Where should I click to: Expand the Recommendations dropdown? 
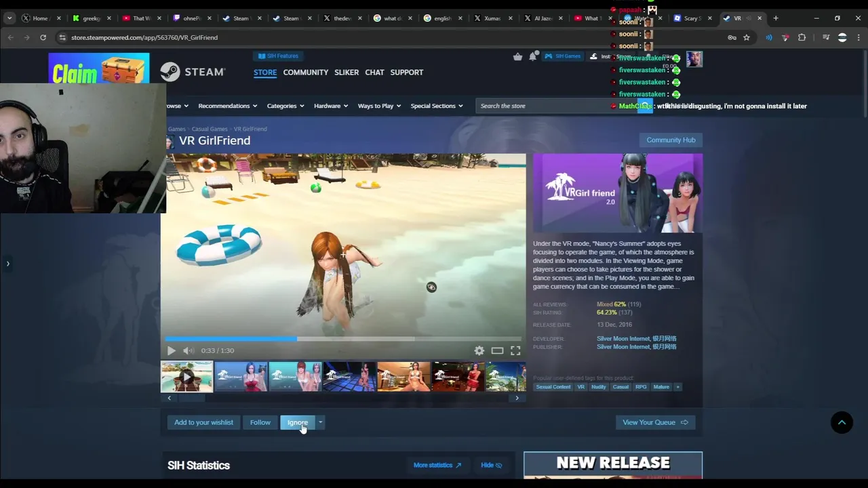pyautogui.click(x=228, y=106)
